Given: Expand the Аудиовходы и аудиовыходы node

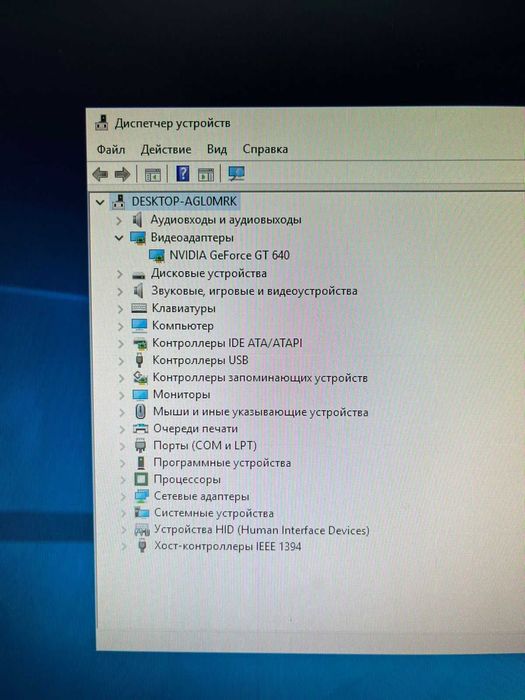Looking at the screenshot, I should click(119, 220).
